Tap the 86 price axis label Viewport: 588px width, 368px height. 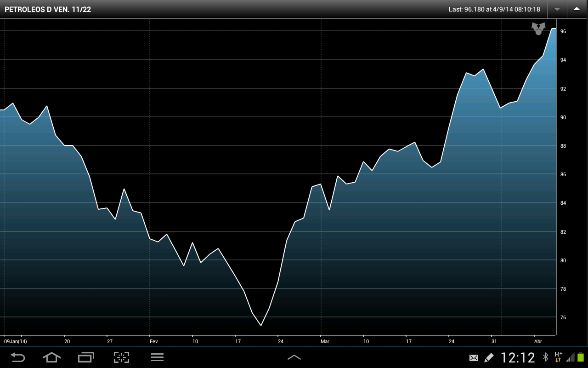coord(563,174)
